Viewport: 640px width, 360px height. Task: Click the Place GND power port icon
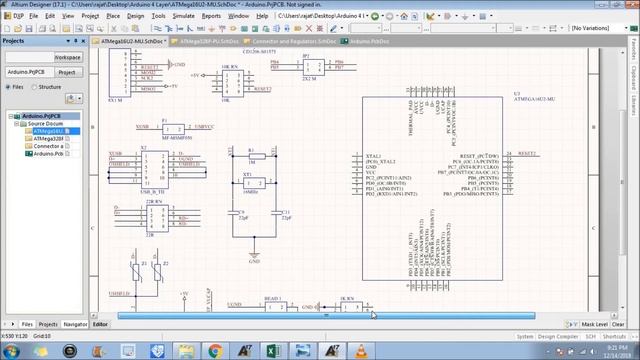[x=211, y=29]
